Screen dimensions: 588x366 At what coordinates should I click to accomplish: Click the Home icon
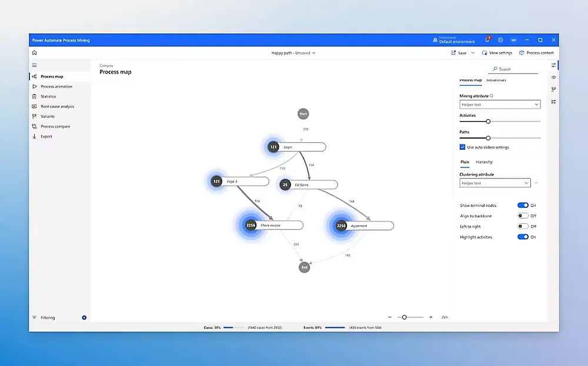click(x=34, y=53)
